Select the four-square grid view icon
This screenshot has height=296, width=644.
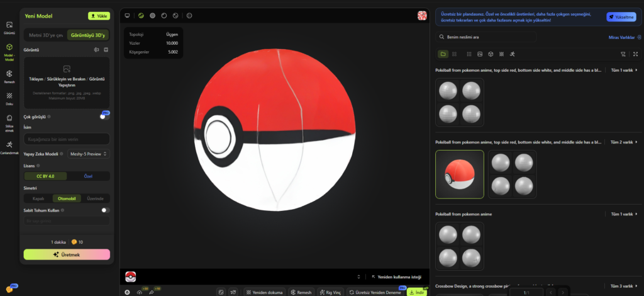[454, 54]
